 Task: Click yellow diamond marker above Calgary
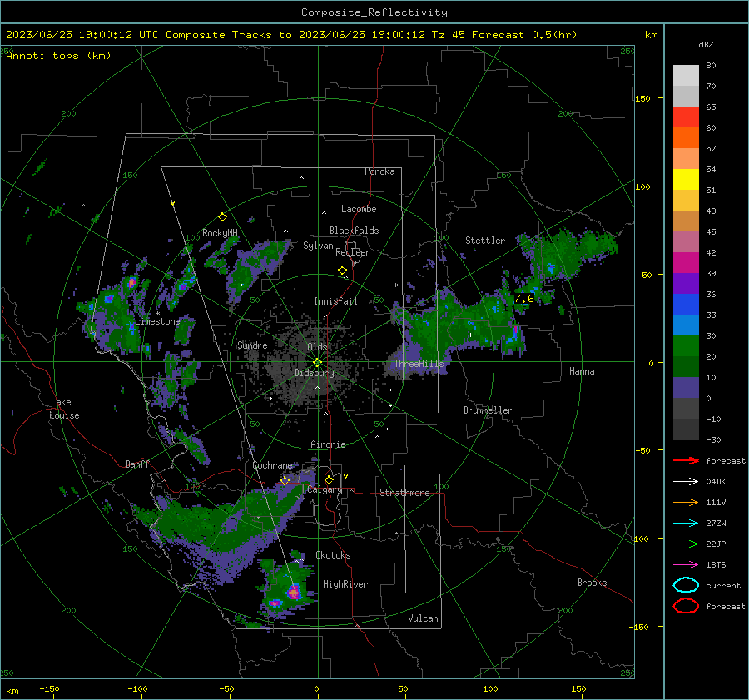click(x=329, y=479)
